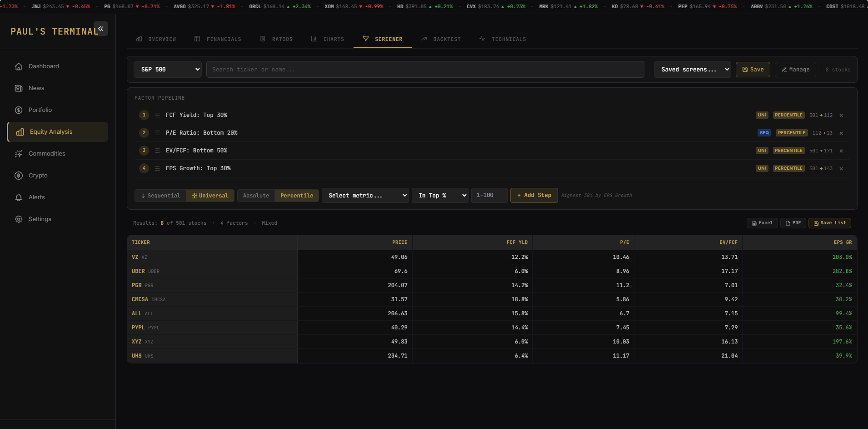Export the results table as PDF

coord(793,223)
